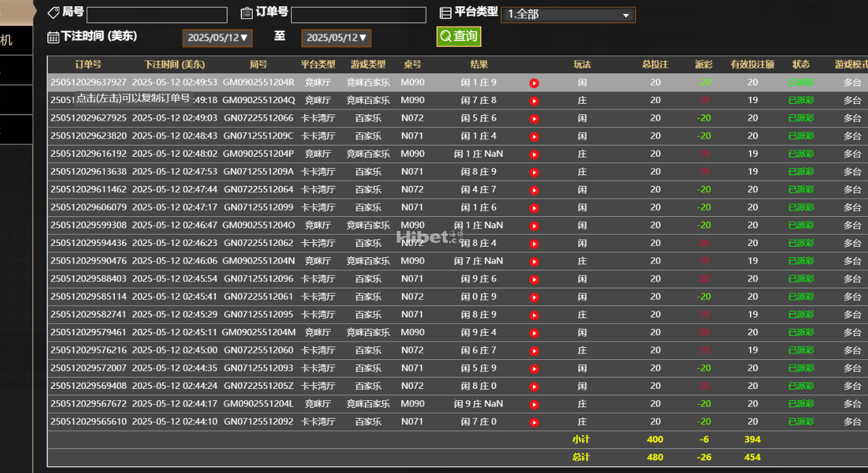
Task: Click the magnifier icon inside the 查询 button
Action: click(445, 37)
